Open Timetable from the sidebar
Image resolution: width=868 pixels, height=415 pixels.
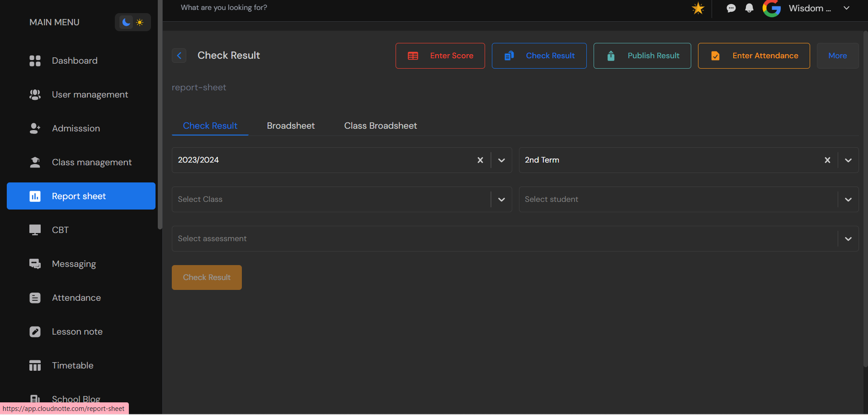(x=72, y=365)
